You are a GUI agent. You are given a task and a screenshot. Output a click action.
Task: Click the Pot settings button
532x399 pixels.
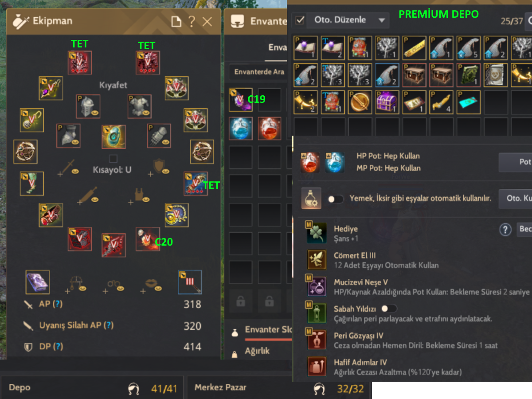point(515,162)
